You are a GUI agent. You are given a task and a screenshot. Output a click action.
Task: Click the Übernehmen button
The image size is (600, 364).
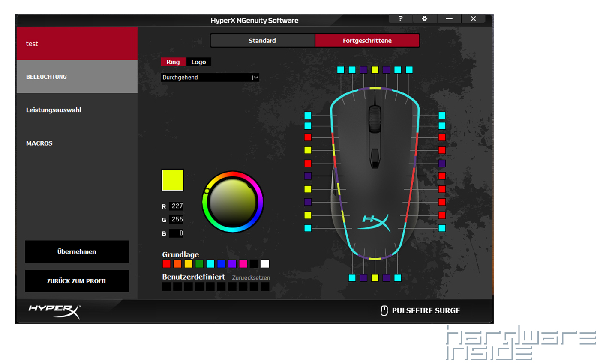(x=77, y=251)
